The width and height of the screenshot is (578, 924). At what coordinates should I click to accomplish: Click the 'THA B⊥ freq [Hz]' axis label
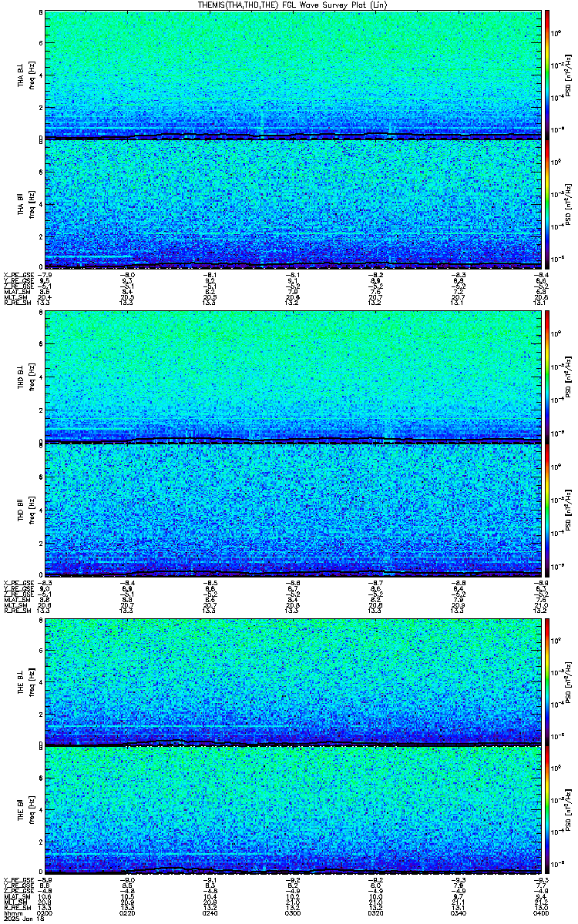25,75
